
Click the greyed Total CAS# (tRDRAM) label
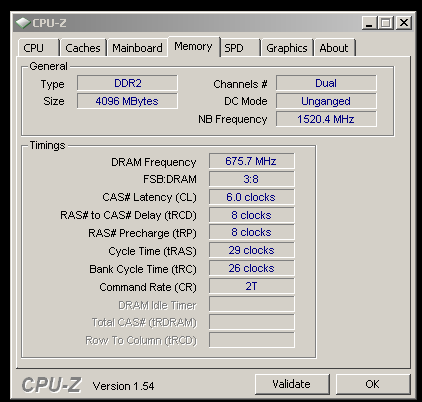tap(144, 323)
